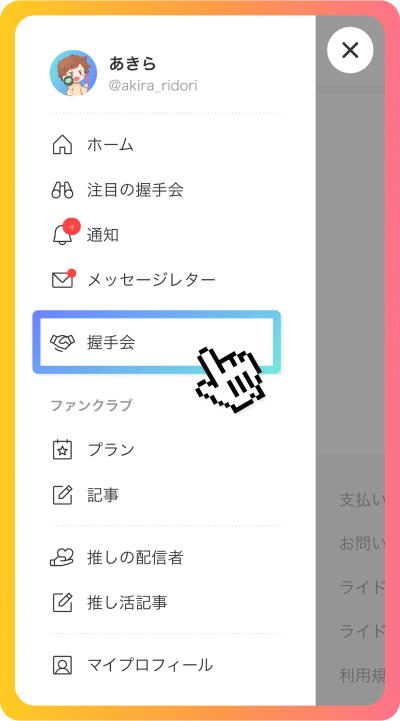Click the red notification badge on bell
The image size is (400, 721).
point(72,227)
